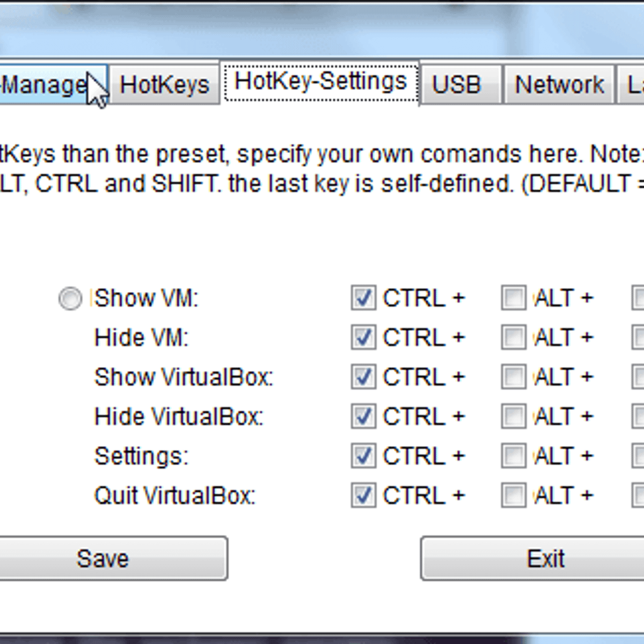The height and width of the screenshot is (644, 644).
Task: Toggle CTRL for Quit VirtualBox
Action: [x=363, y=495]
